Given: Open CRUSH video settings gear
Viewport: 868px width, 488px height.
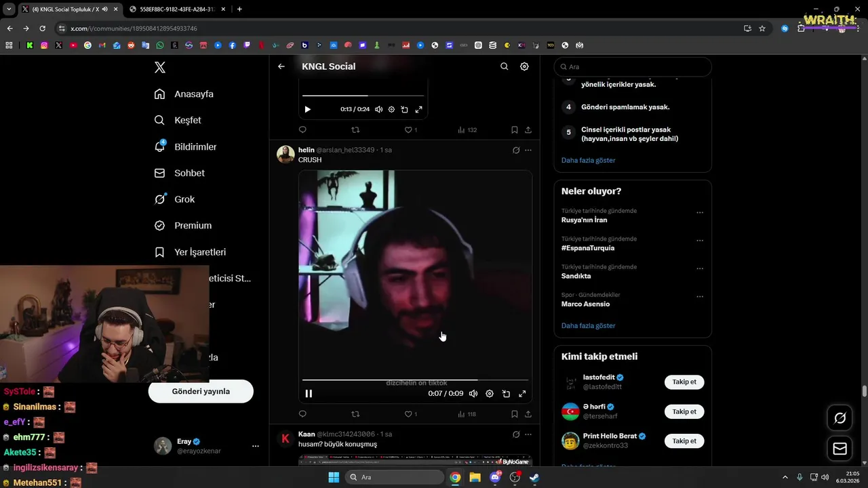Looking at the screenshot, I should 490,393.
